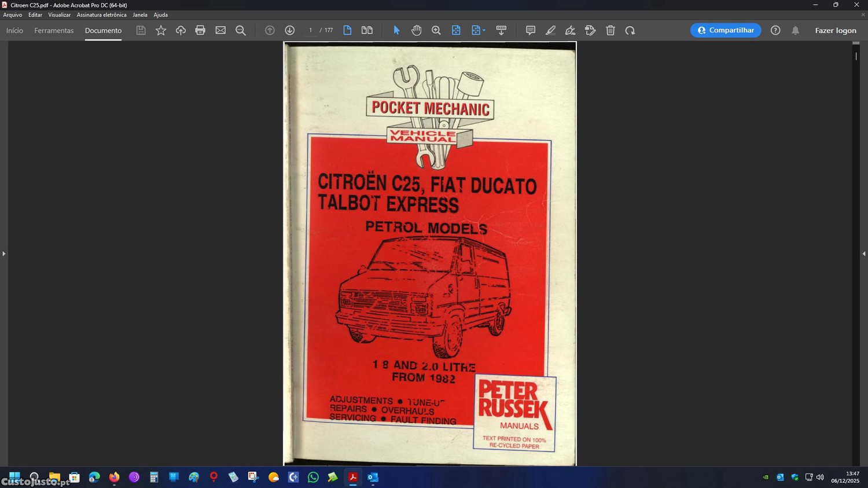Click the zoom in magnifier tool
Image resolution: width=868 pixels, height=488 pixels.
(436, 30)
